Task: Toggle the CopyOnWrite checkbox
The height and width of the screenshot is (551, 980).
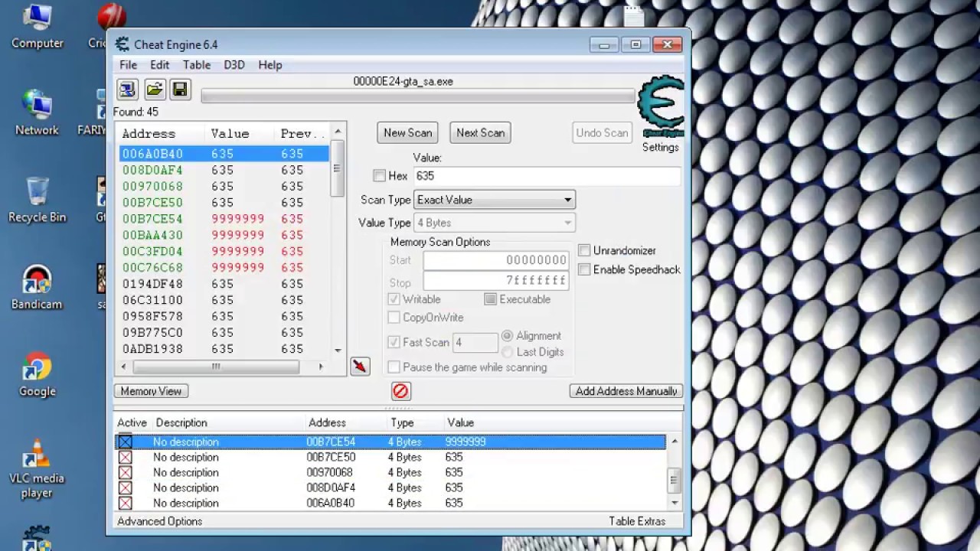Action: pos(394,317)
